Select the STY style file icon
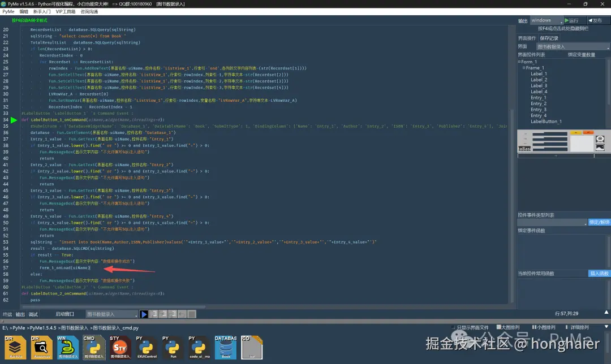Image resolution: width=611 pixels, height=364 pixels. click(x=119, y=347)
